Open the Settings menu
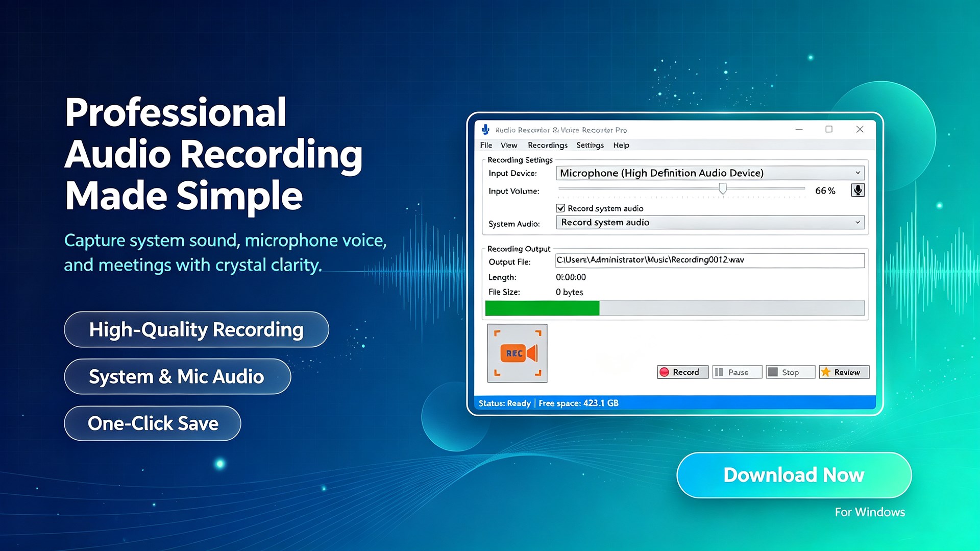Viewport: 980px width, 551px height. pyautogui.click(x=590, y=145)
